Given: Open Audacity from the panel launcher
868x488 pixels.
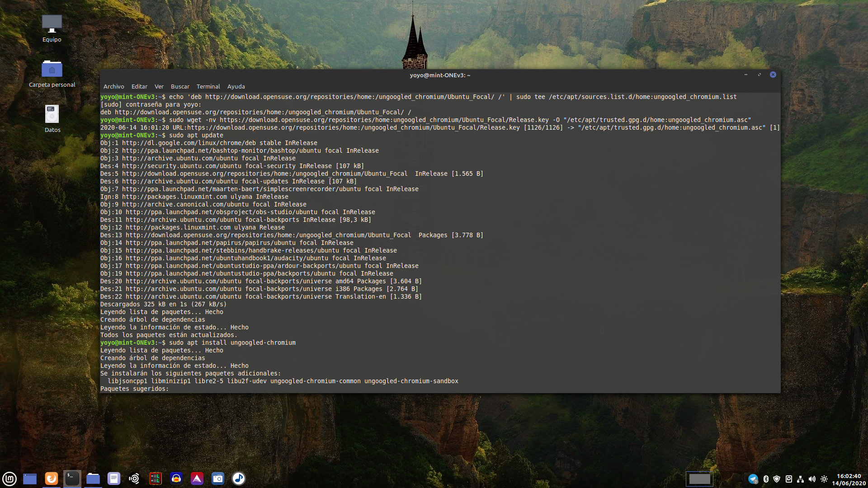Looking at the screenshot, I should (x=176, y=479).
